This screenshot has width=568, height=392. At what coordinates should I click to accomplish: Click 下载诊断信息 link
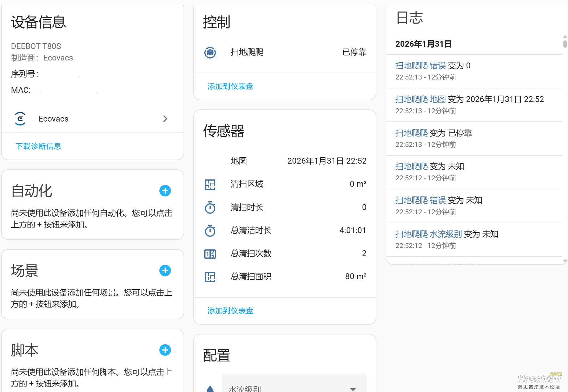point(38,146)
